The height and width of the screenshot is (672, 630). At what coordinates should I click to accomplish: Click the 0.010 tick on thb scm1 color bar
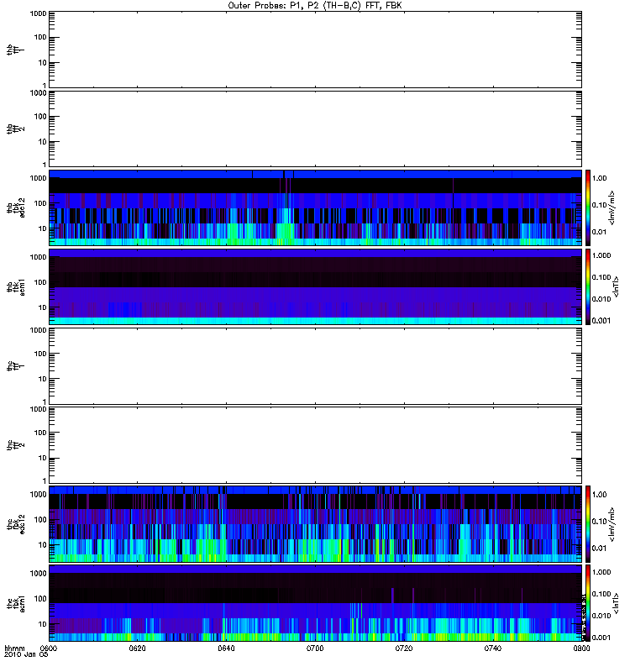(601, 299)
